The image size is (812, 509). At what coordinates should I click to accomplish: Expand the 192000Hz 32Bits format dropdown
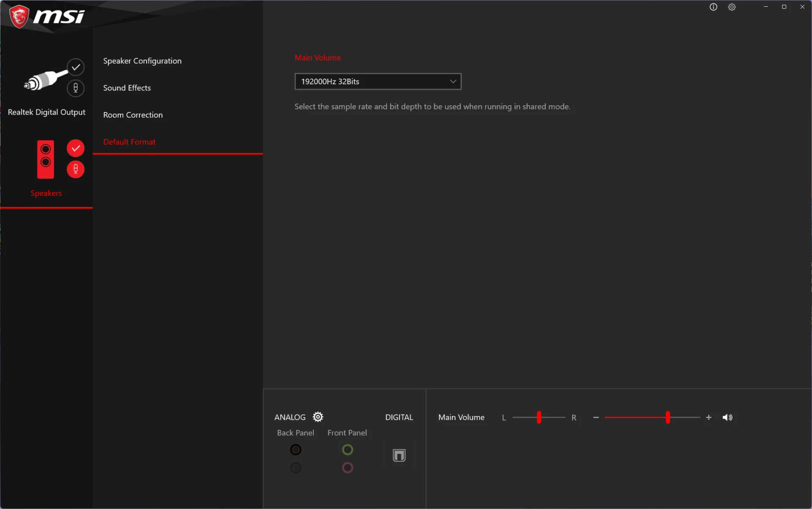(x=378, y=82)
